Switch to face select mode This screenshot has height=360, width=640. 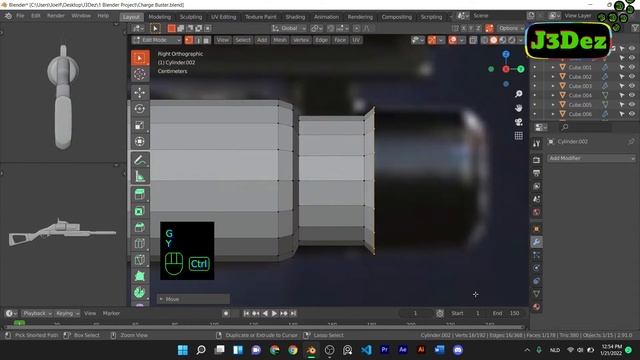point(207,40)
